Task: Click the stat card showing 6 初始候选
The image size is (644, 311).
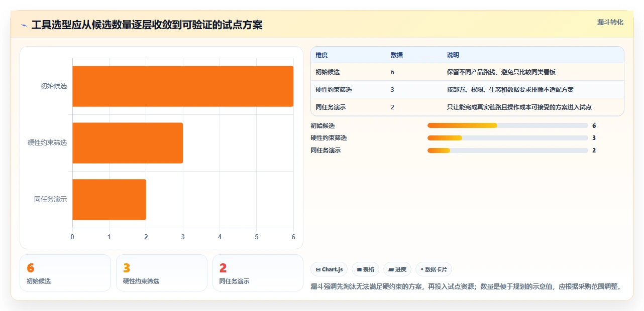Action: [65, 273]
